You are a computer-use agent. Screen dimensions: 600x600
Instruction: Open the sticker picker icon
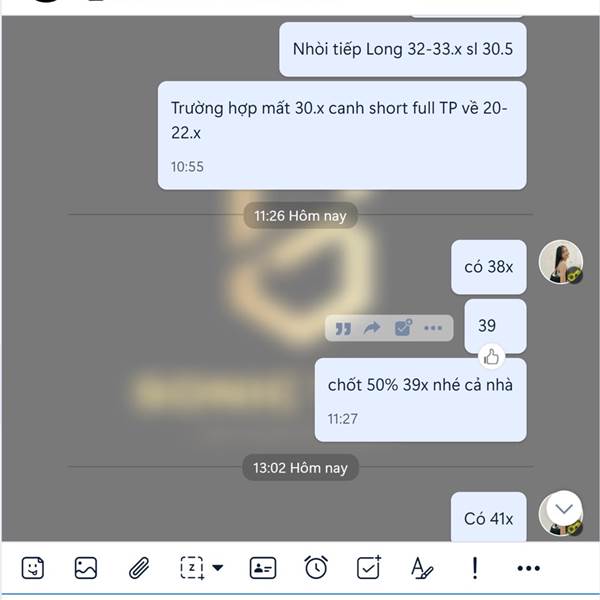[33, 568]
